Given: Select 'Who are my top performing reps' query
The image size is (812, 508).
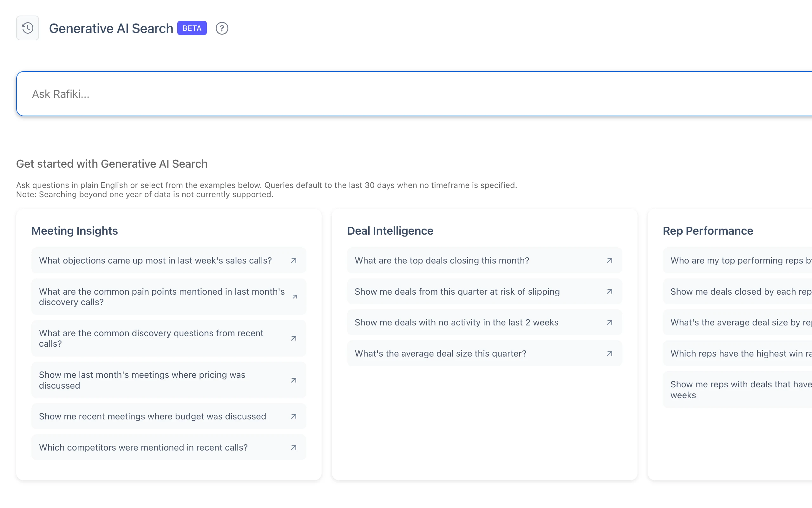Looking at the screenshot, I should (x=737, y=260).
